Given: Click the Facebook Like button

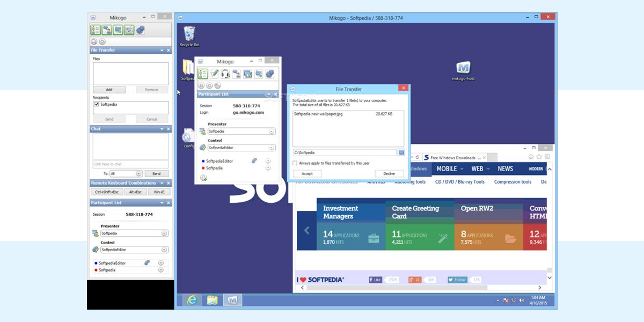Looking at the screenshot, I should [375, 280].
